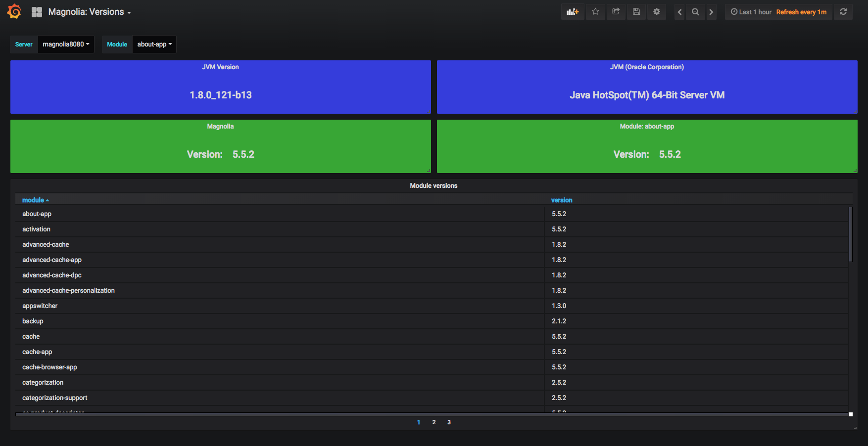Shift time range back with the left arrow
868x446 pixels.
point(679,11)
